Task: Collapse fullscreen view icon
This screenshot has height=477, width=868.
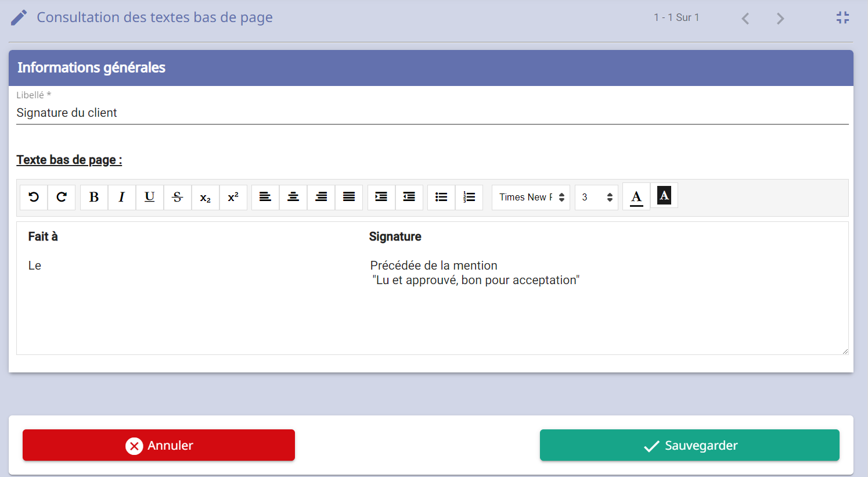Action: point(843,17)
